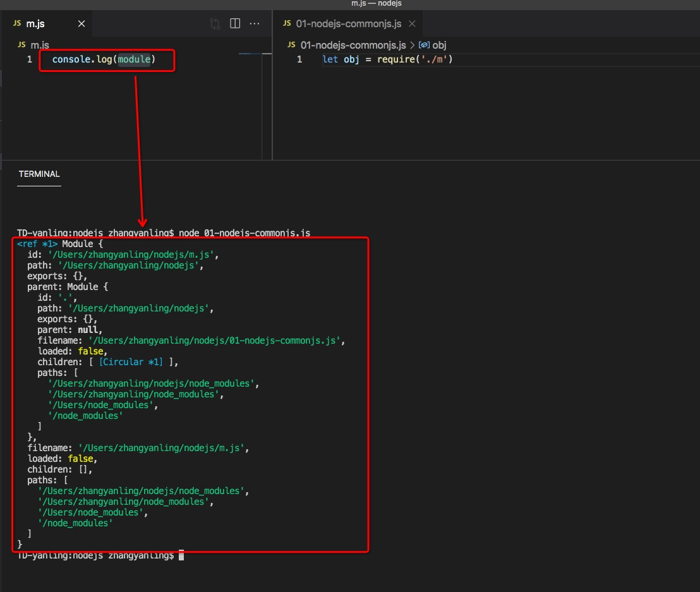Click the children: [] output line

click(60, 469)
